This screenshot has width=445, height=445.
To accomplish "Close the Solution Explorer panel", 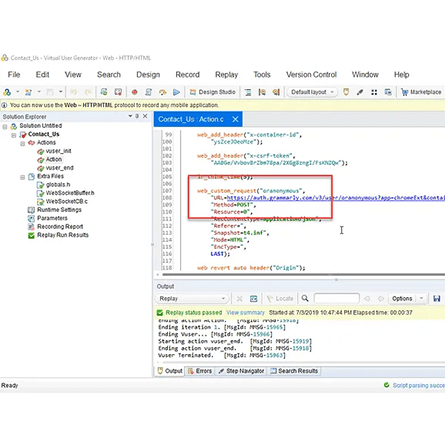I will 145,116.
